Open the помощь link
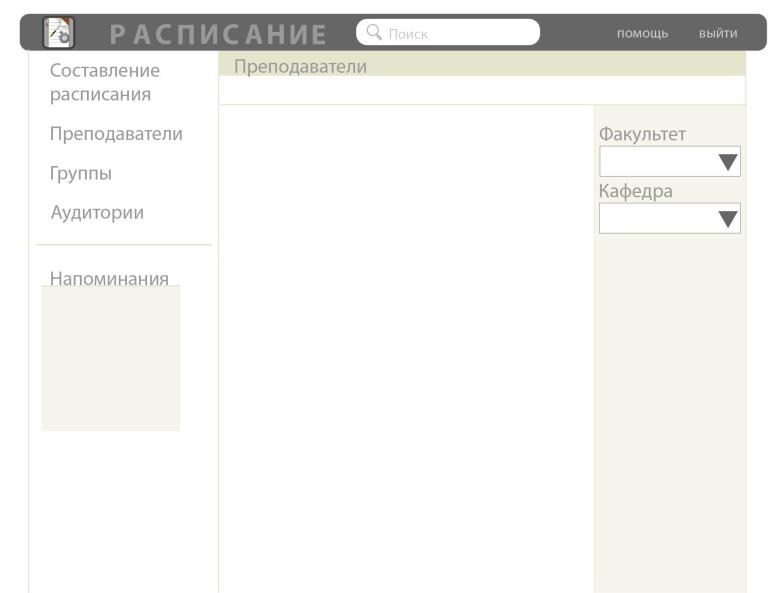Image resolution: width=783 pixels, height=593 pixels. [642, 33]
